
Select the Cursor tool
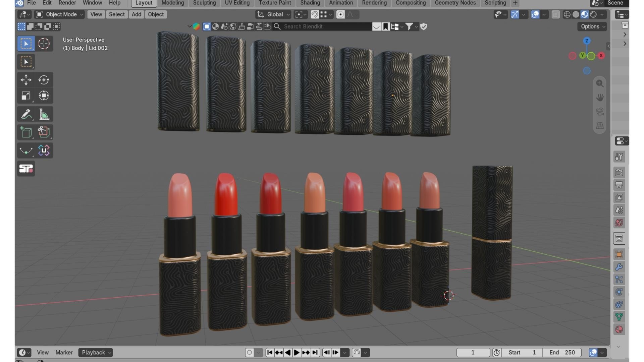pos(44,44)
